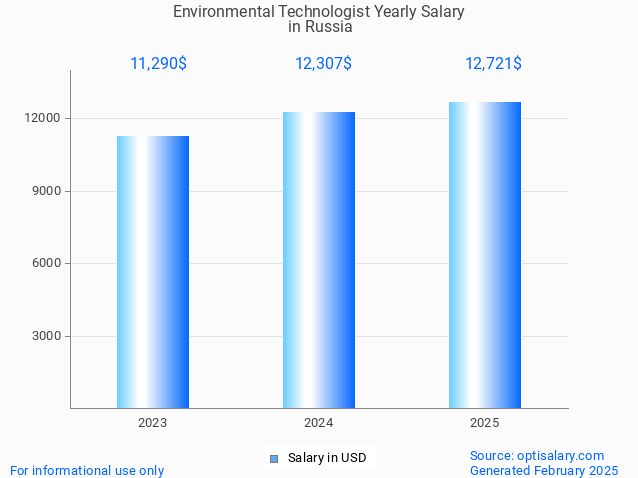Click the 'Generated February 2025' text

pyautogui.click(x=544, y=471)
